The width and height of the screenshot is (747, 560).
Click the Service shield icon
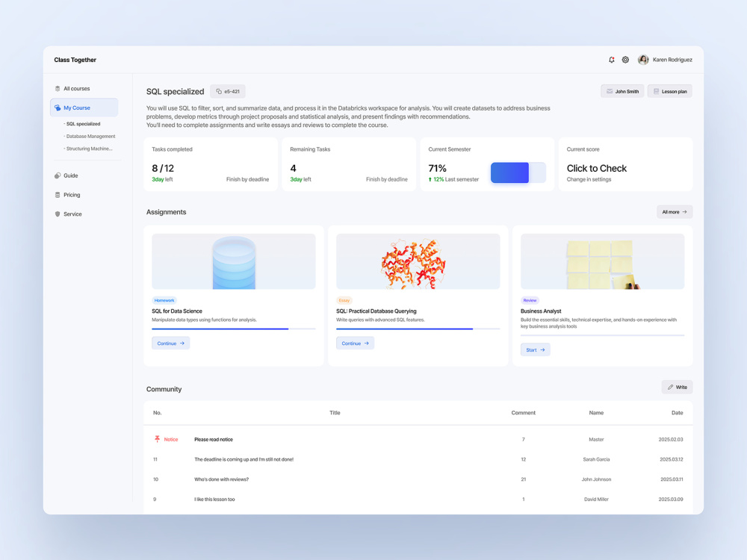pyautogui.click(x=58, y=214)
